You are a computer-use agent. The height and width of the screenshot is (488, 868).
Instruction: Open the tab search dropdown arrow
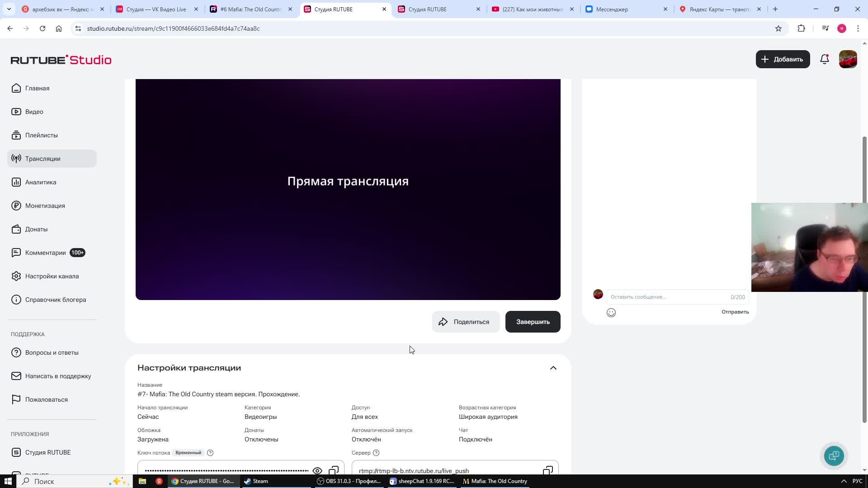(x=9, y=9)
